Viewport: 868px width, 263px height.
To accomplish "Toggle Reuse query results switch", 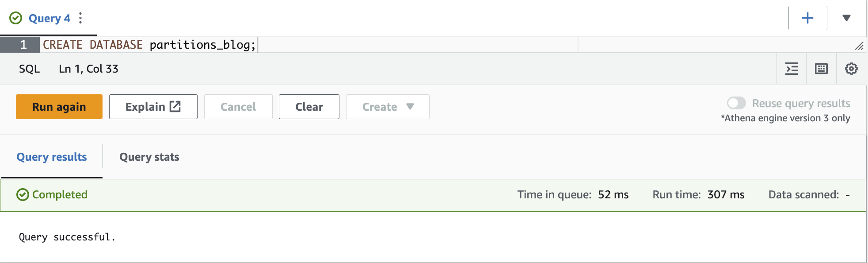I will [x=736, y=103].
